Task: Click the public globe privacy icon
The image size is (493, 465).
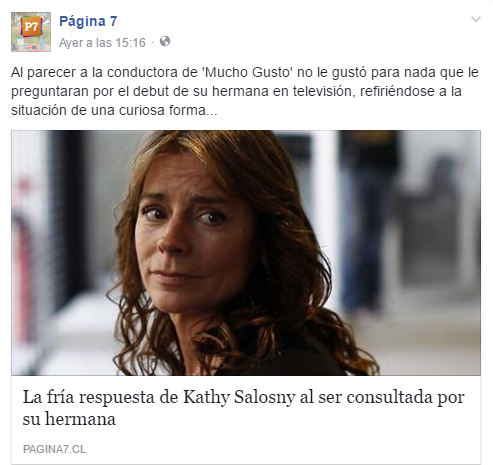Action: click(x=165, y=41)
